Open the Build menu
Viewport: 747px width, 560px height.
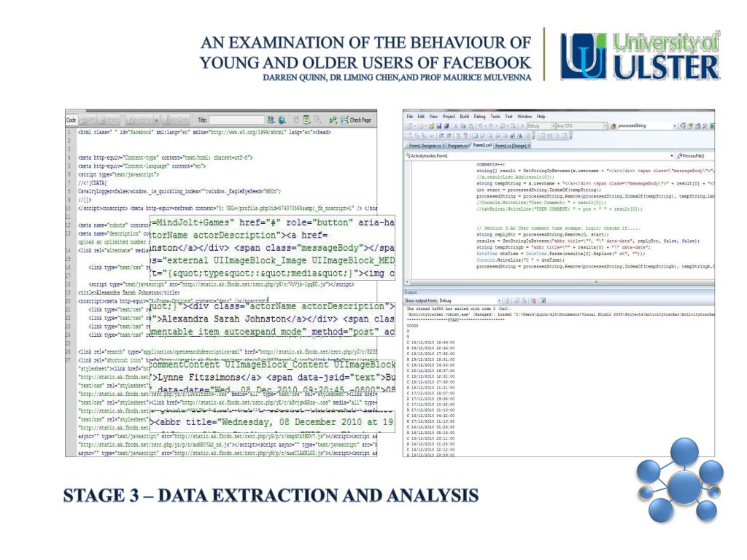(x=465, y=116)
